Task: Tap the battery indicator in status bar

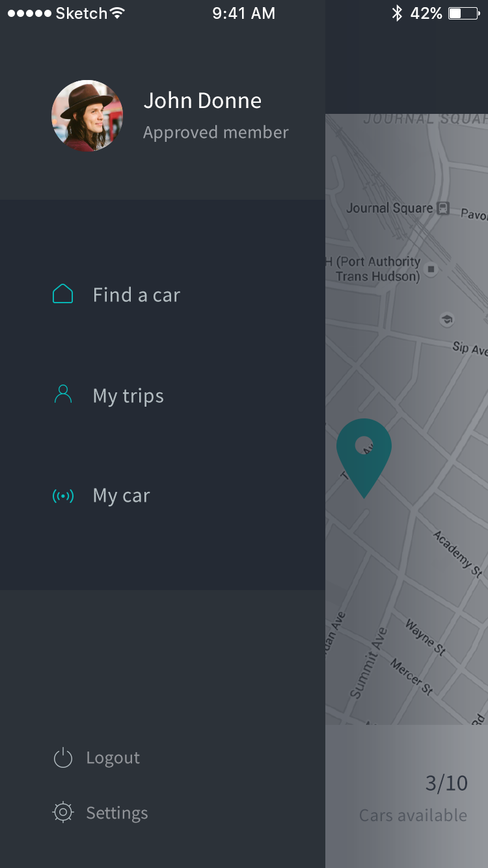Action: [x=464, y=13]
